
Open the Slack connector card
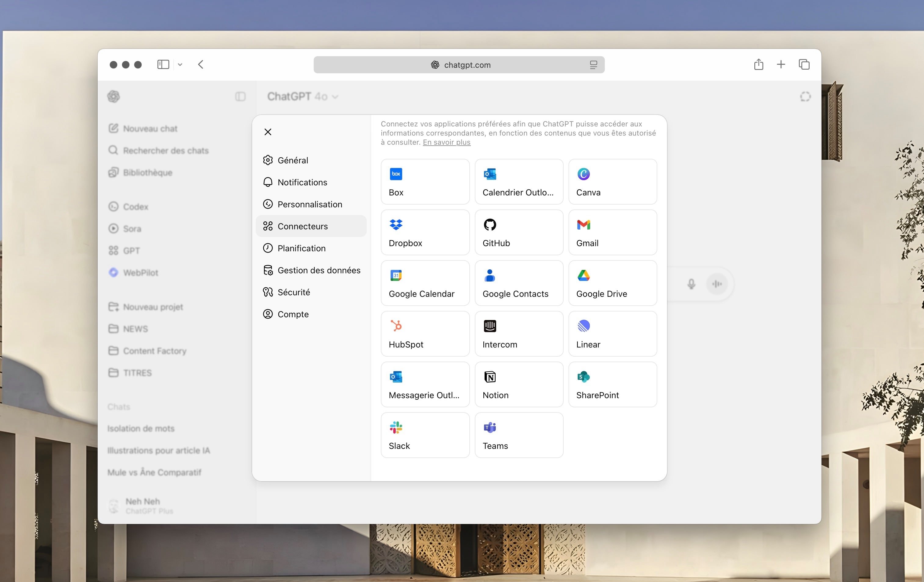425,435
